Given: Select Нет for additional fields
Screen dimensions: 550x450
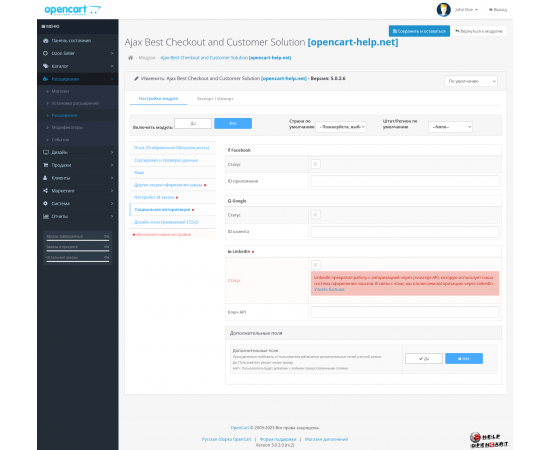Looking at the screenshot, I should [464, 358].
